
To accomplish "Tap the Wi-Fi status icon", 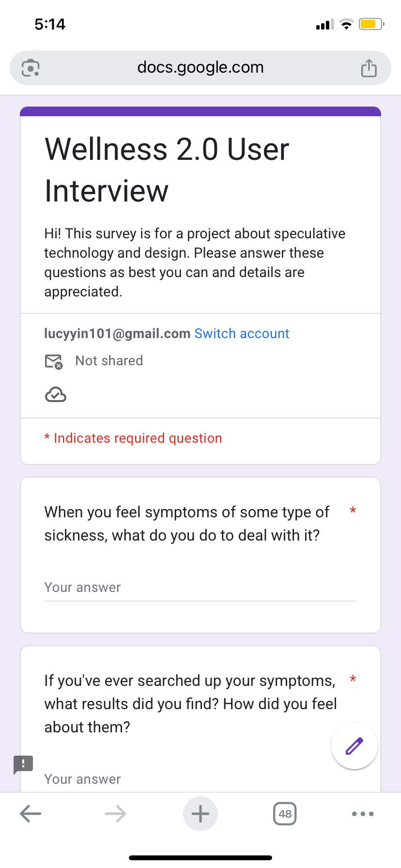I will click(x=346, y=24).
